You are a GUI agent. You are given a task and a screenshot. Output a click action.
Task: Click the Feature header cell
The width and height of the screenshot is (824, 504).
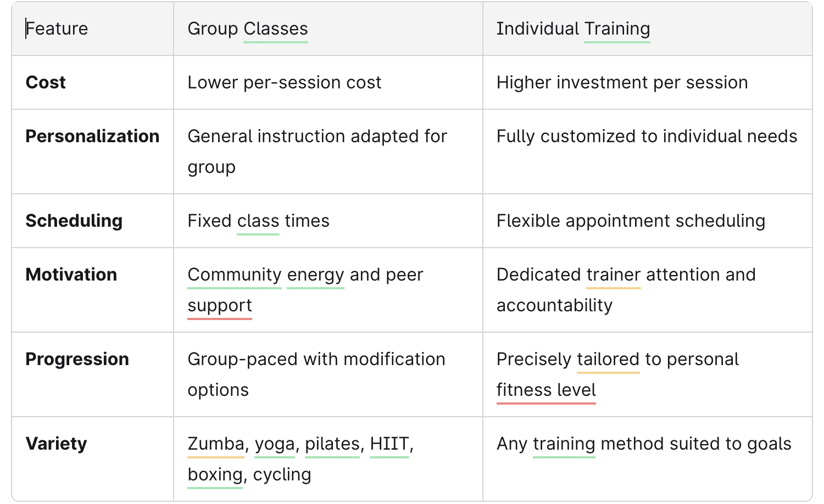point(57,29)
